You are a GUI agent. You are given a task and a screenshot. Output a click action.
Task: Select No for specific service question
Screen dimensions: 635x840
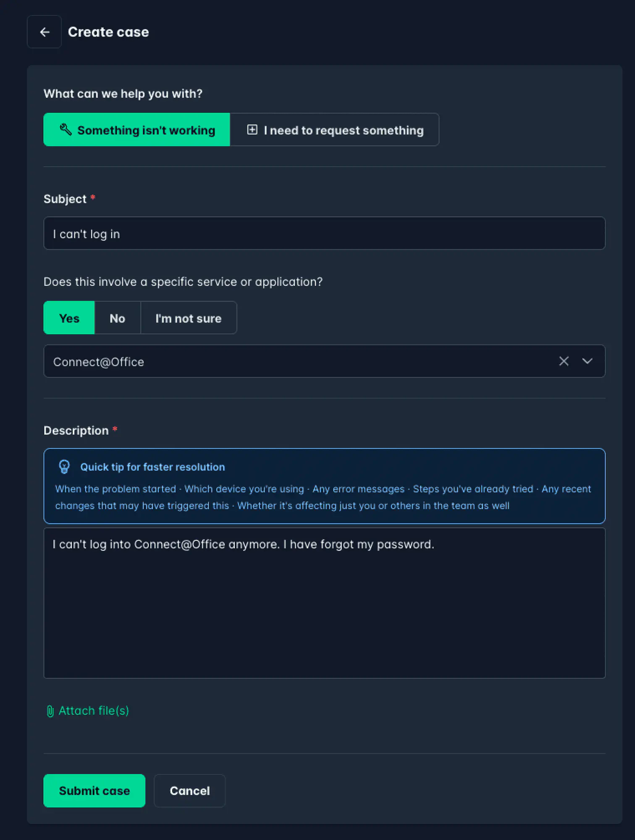tap(117, 318)
